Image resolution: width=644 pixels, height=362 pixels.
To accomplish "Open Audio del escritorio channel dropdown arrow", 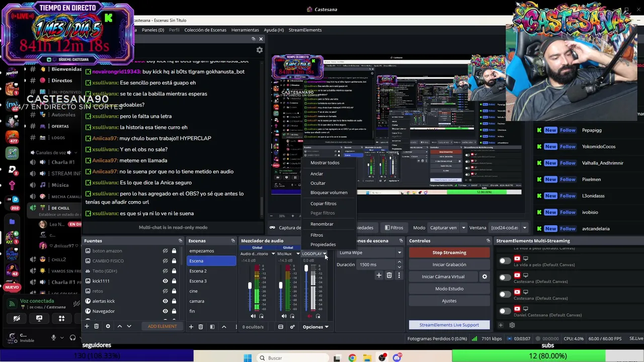I will pyautogui.click(x=273, y=254).
